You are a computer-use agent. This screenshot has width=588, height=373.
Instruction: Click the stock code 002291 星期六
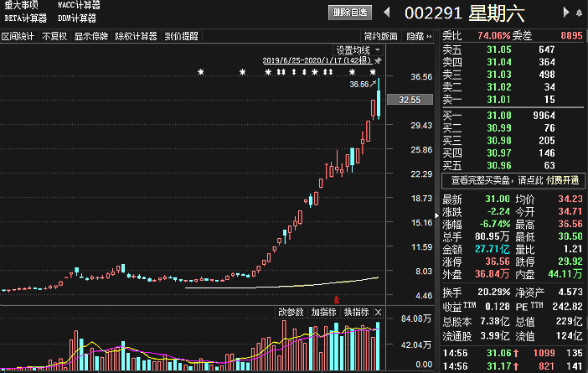point(464,13)
